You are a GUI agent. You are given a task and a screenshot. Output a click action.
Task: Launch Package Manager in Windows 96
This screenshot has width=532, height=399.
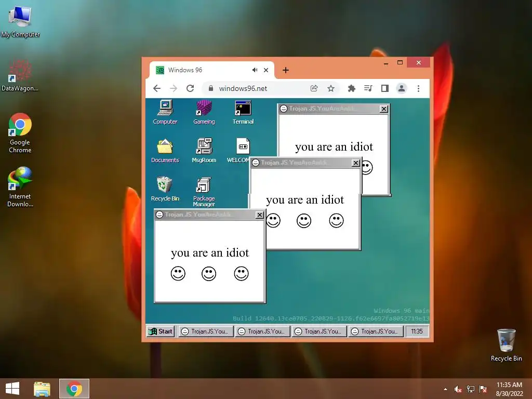[204, 192]
